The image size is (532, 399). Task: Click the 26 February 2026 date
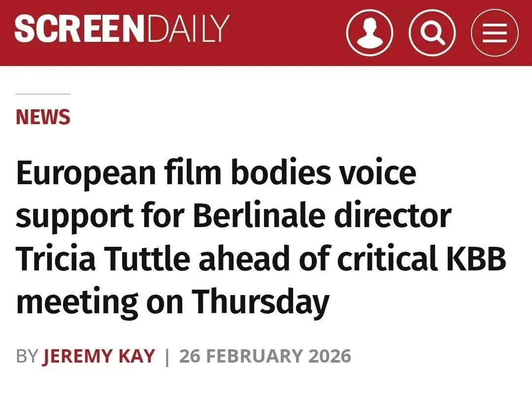point(265,356)
